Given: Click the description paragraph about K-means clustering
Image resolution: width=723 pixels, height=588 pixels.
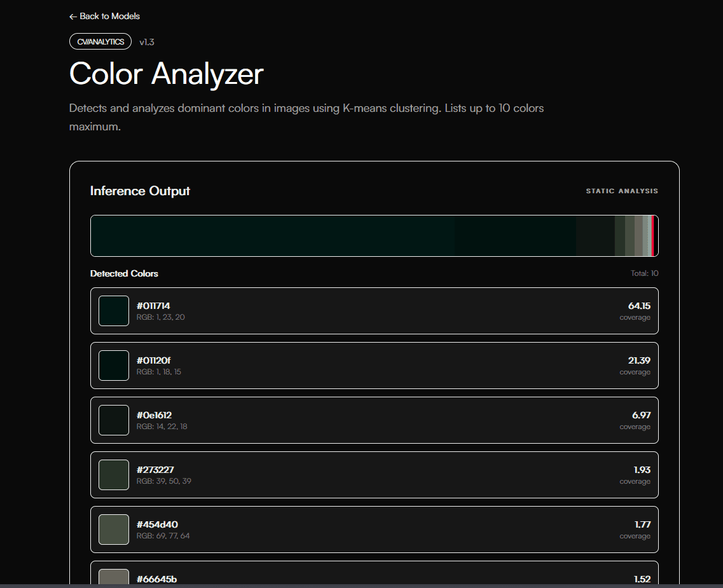Looking at the screenshot, I should pos(306,117).
